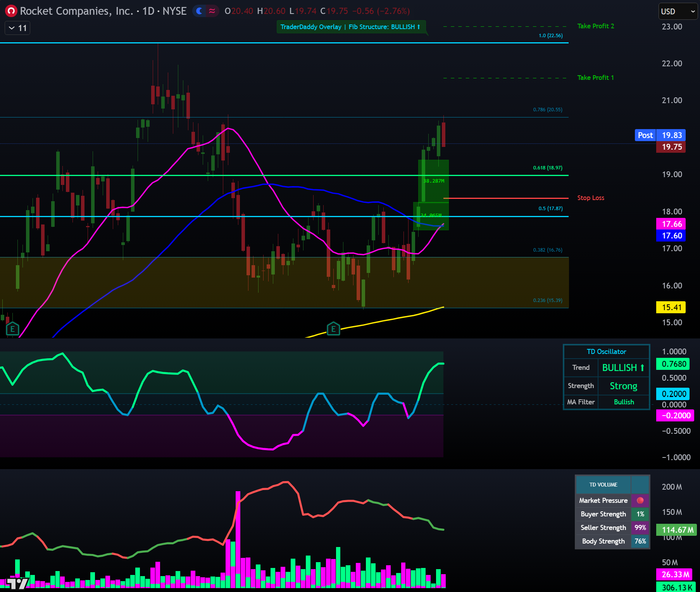Click the Market Pressure red status dot

coord(640,501)
